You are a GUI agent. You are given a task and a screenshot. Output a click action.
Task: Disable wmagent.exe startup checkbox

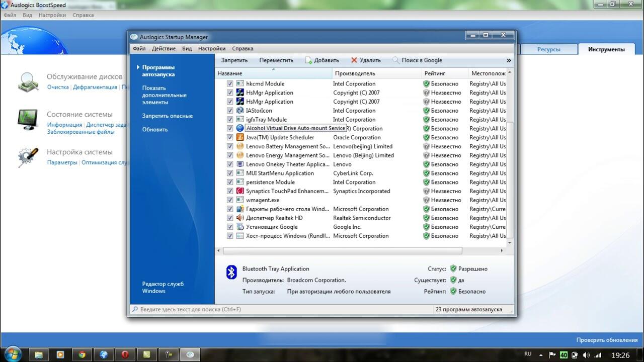click(230, 200)
